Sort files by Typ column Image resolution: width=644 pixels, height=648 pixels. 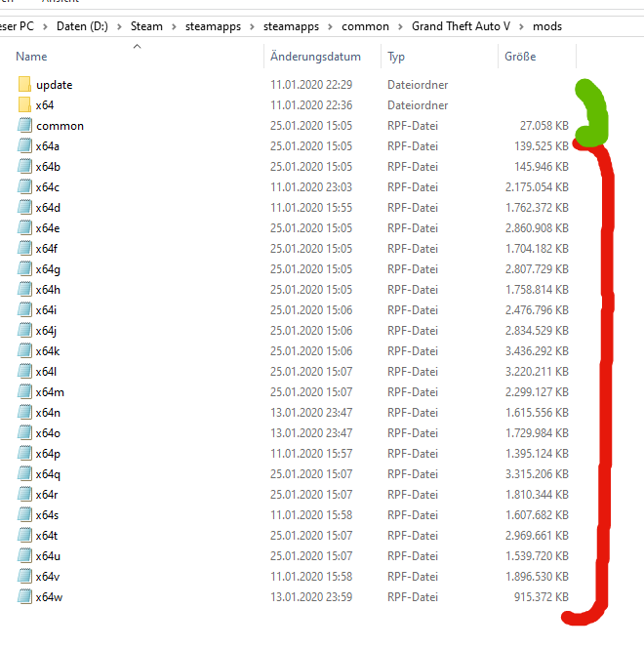(x=396, y=57)
